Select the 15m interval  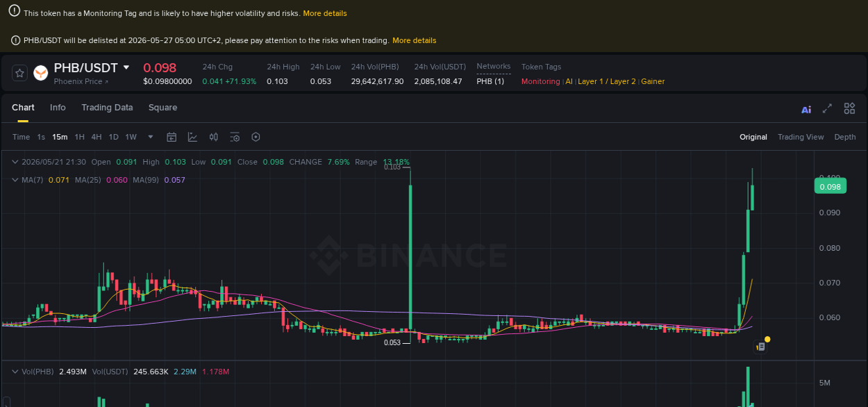60,137
